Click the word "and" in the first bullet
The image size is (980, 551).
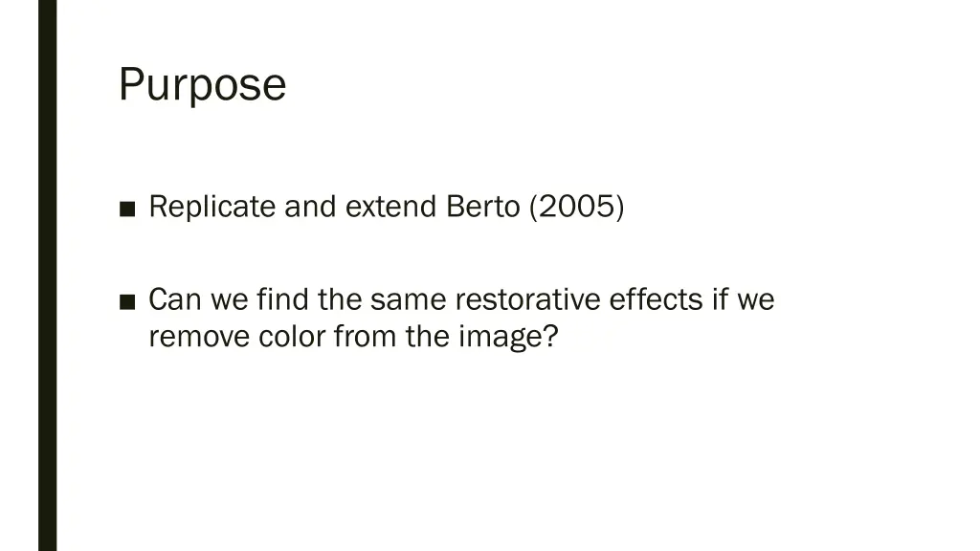(310, 207)
